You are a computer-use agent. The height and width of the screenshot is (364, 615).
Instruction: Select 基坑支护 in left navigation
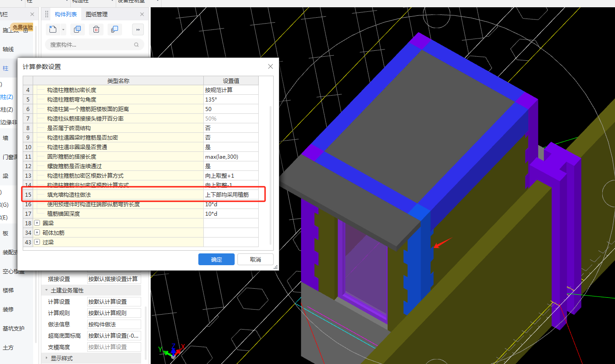(x=14, y=328)
